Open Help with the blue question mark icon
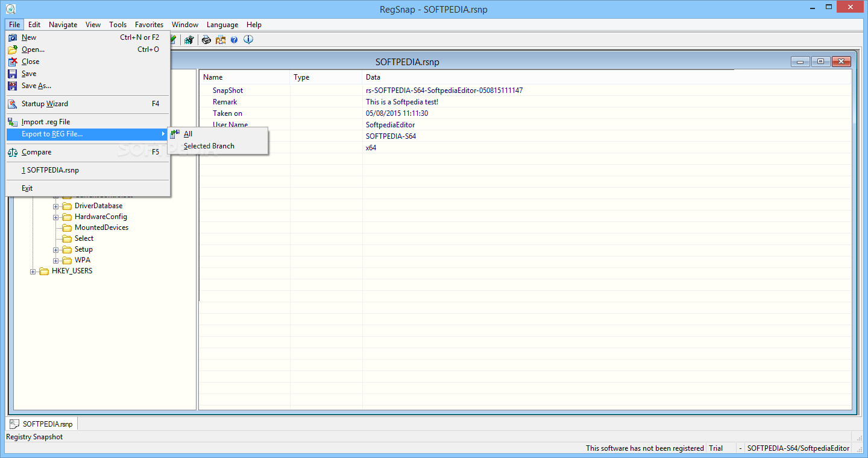 tap(234, 40)
